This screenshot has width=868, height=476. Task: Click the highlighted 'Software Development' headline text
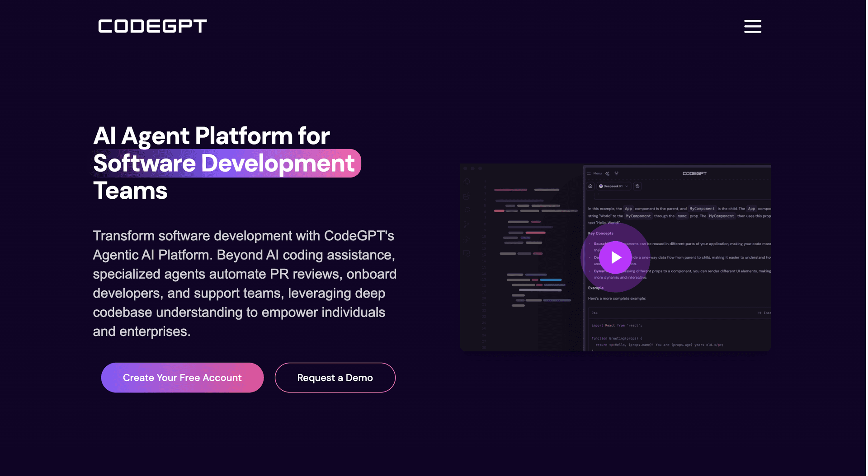point(224,163)
